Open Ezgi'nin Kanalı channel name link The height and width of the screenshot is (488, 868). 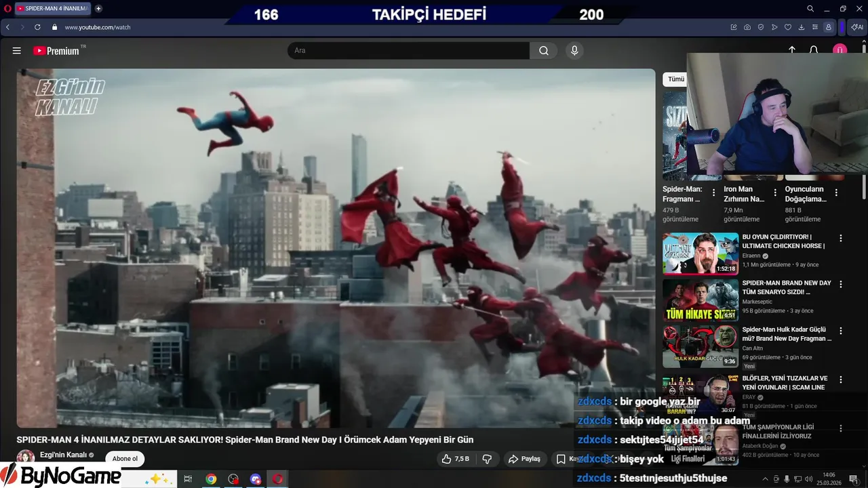(63, 455)
